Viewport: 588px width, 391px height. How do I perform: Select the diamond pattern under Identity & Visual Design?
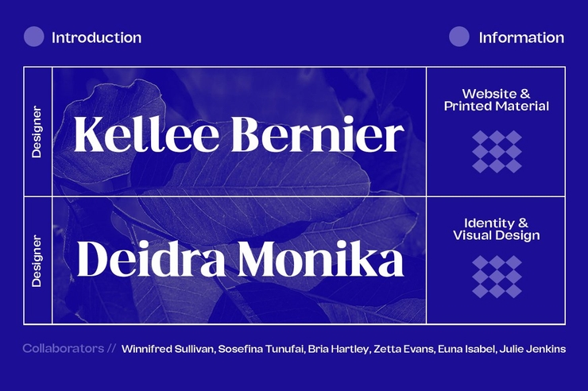coord(497,277)
